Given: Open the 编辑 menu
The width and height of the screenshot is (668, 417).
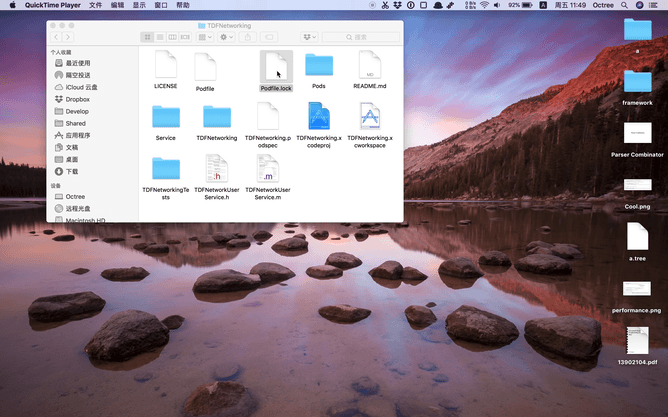Looking at the screenshot, I should coord(117,5).
